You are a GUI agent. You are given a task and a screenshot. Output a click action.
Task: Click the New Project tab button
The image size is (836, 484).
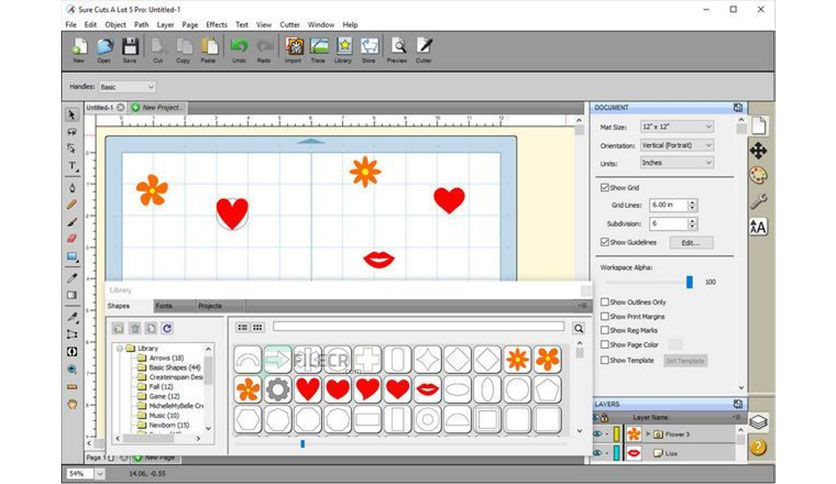pyautogui.click(x=158, y=108)
